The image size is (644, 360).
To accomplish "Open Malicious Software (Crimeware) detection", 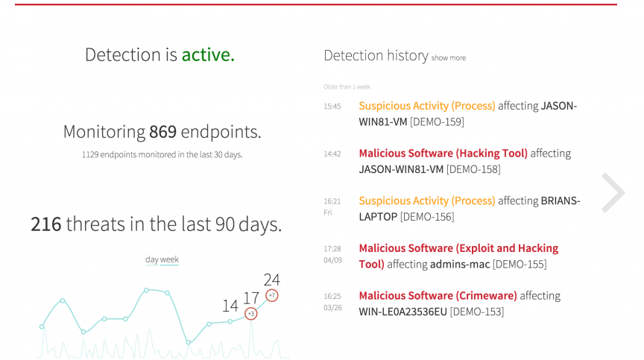I will coord(438,295).
